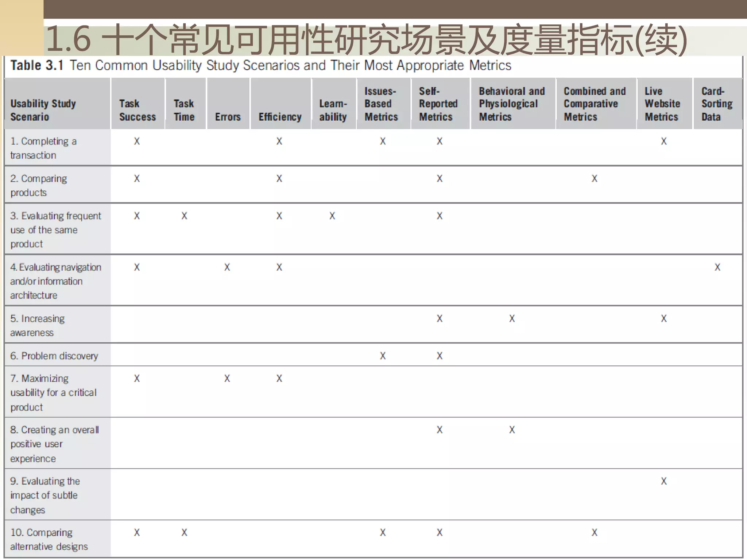This screenshot has width=747, height=560.
Task: Click Combined X in Comparing alternative designs row
Action: [595, 533]
